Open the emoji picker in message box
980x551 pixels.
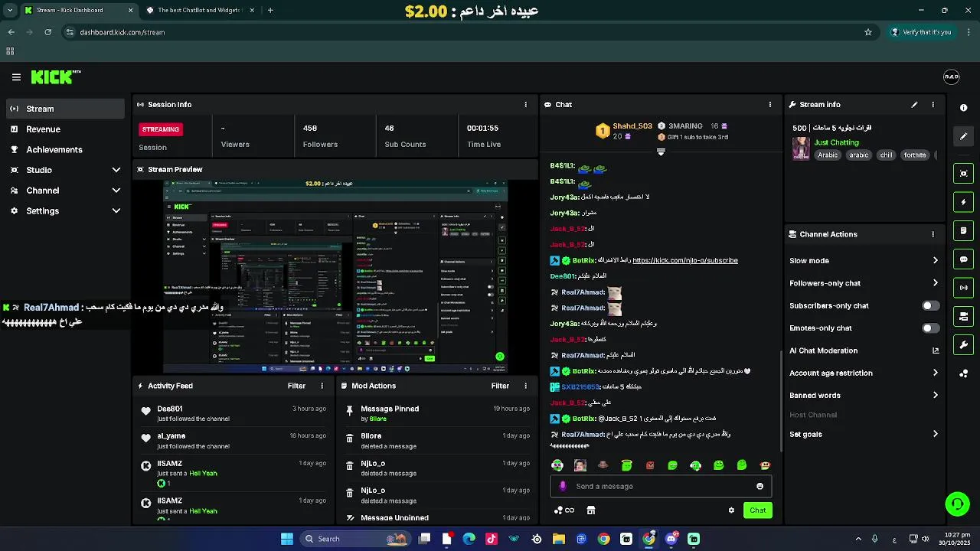[759, 486]
